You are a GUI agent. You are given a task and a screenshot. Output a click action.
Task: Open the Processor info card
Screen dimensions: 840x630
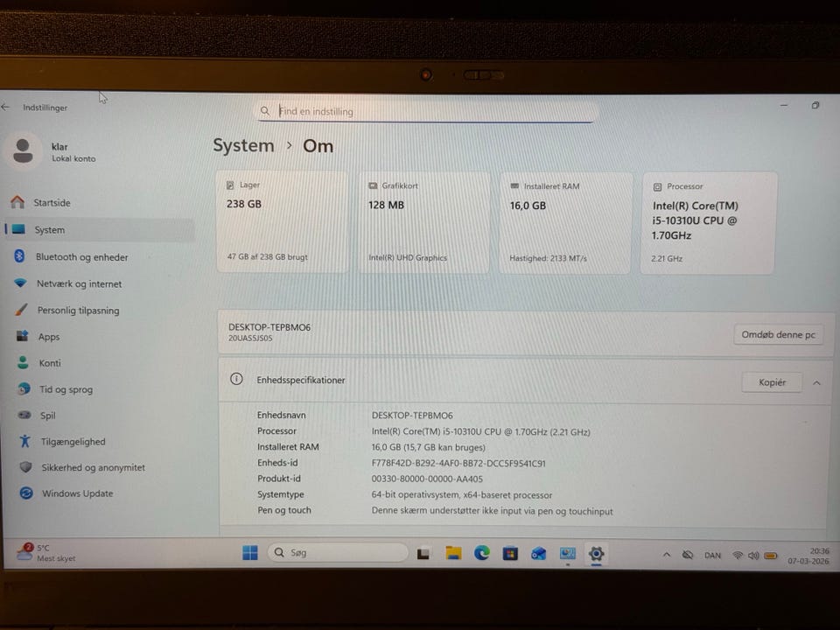coord(708,223)
